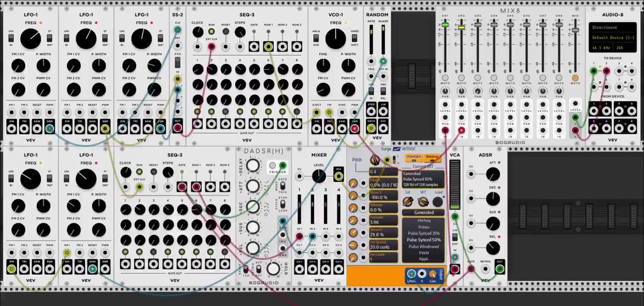Click the MIXER module's LEVEL knob
The image size is (644, 306).
pos(319,176)
